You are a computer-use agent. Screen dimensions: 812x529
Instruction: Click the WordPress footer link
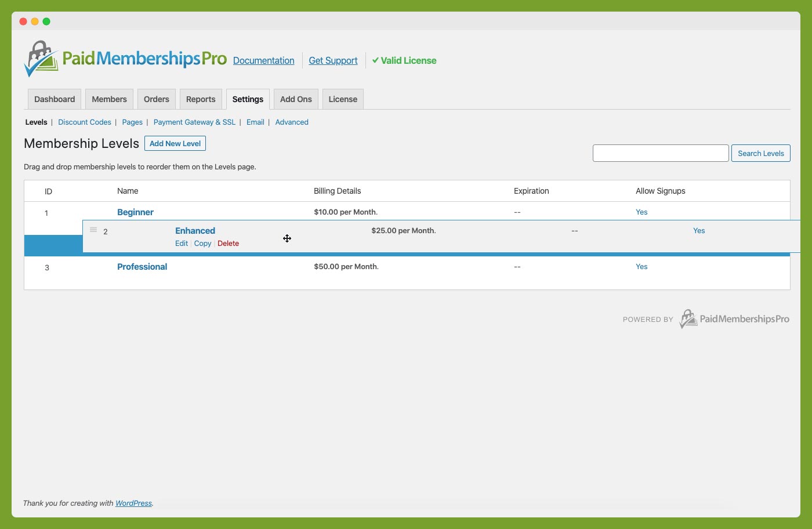[x=133, y=503]
